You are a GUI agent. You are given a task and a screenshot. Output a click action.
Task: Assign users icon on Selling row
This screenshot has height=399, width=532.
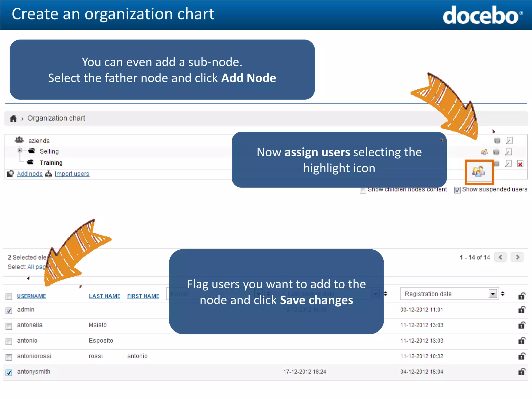point(484,152)
